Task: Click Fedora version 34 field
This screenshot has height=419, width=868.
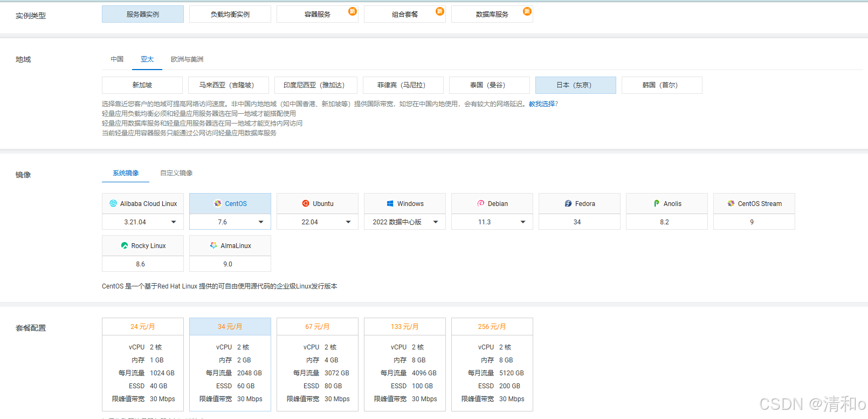Action: click(580, 222)
